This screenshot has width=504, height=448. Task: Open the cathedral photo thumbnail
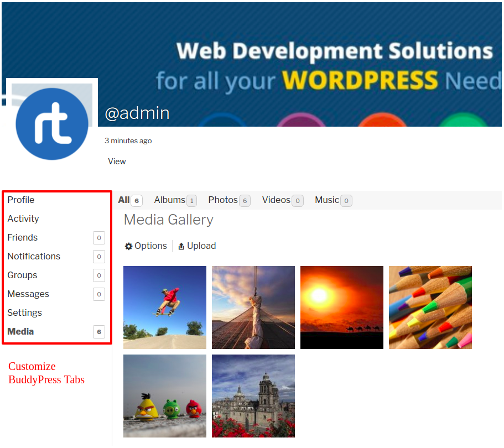253,396
